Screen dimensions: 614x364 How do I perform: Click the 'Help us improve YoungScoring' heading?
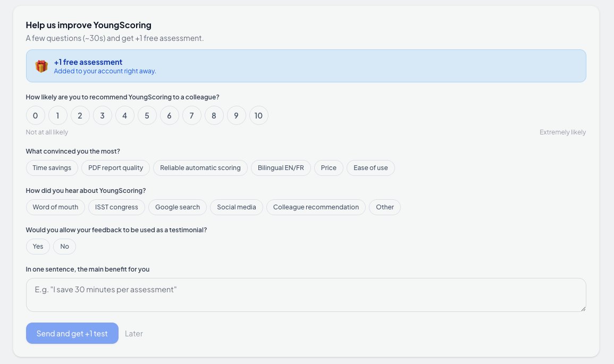(88, 25)
